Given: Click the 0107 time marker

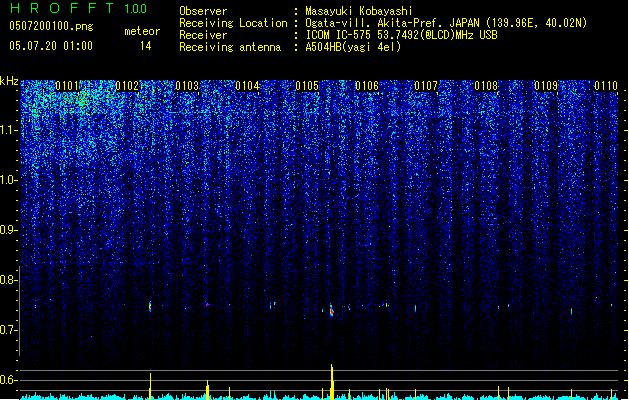Looking at the screenshot, I should tap(426, 86).
